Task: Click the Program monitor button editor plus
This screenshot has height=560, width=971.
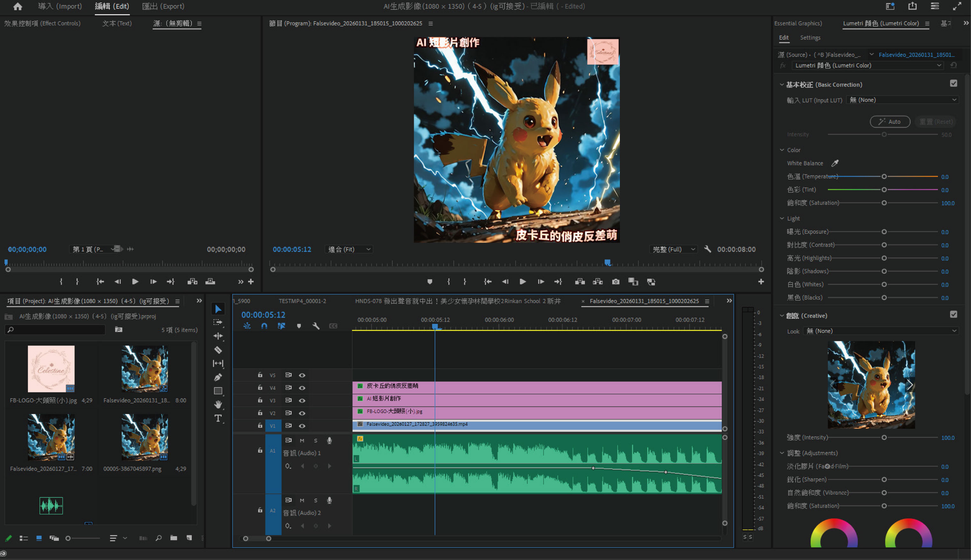Action: click(x=761, y=282)
